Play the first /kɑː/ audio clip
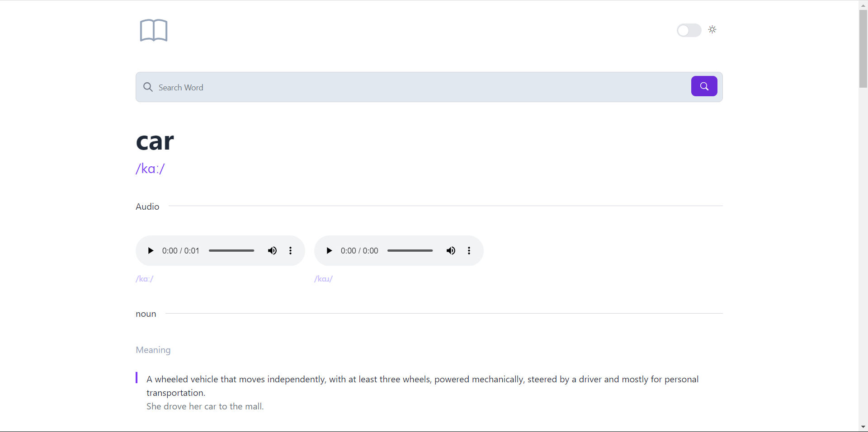This screenshot has width=868, height=432. [151, 251]
